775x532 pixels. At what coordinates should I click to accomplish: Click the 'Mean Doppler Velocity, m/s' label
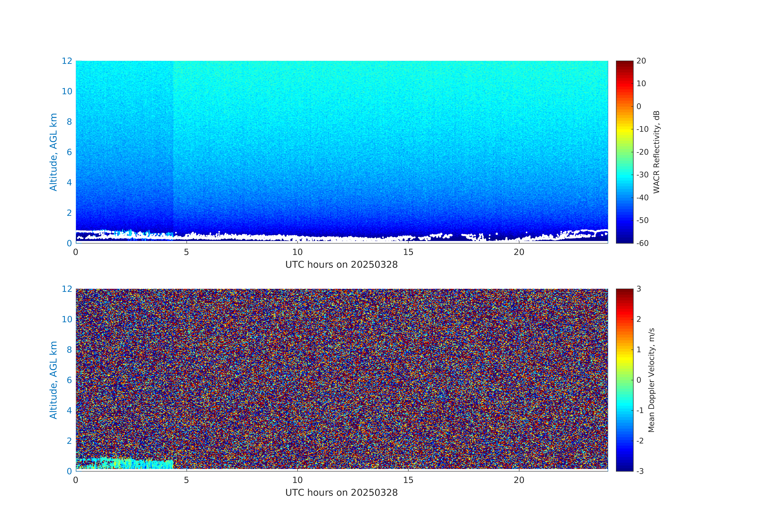(651, 380)
